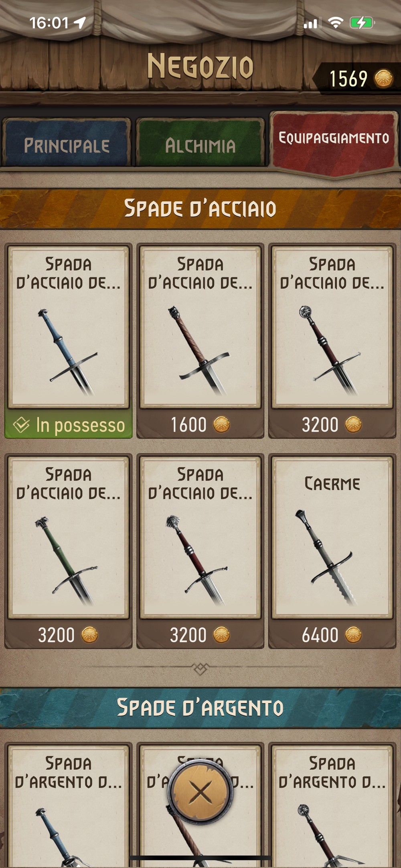Open the Caerme serrated sword card

[332, 537]
